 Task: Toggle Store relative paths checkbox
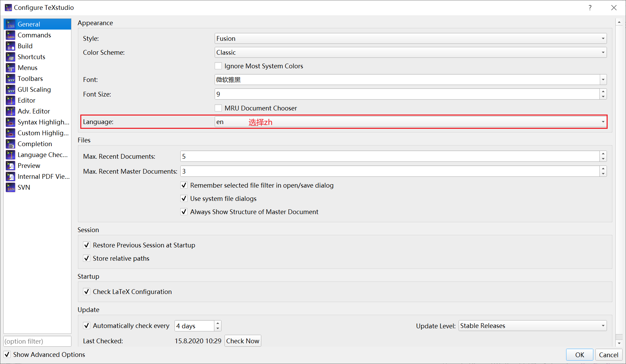tap(87, 258)
